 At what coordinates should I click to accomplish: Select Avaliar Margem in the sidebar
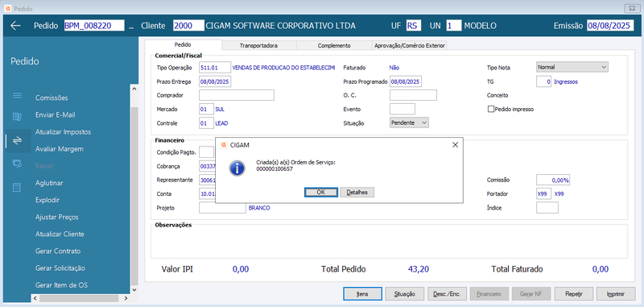coord(60,149)
